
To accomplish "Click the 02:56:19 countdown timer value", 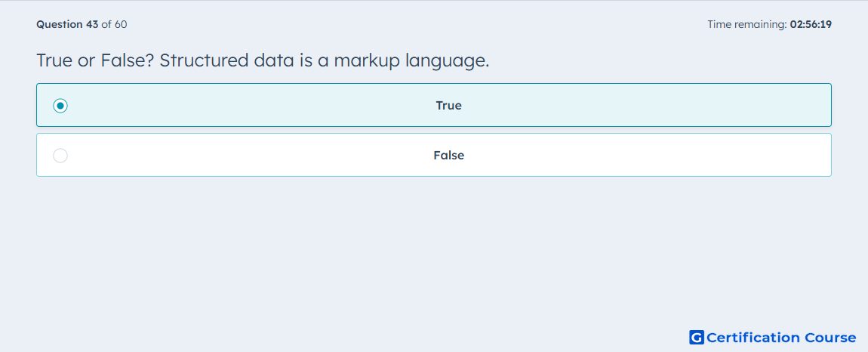I will click(x=811, y=24).
